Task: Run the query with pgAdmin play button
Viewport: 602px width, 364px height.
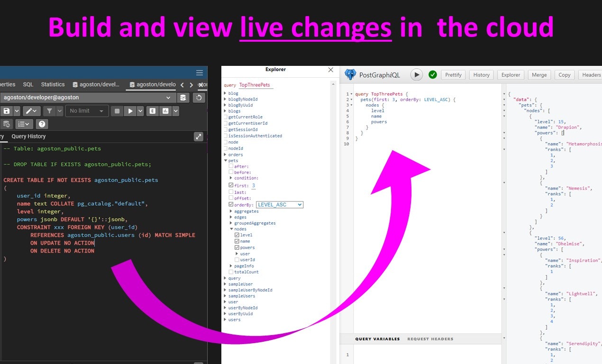Action: click(x=130, y=111)
